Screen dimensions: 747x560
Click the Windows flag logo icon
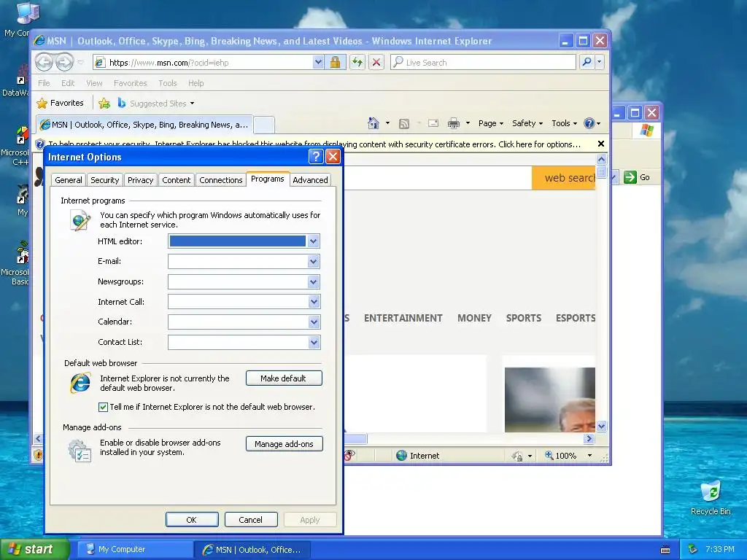click(646, 130)
